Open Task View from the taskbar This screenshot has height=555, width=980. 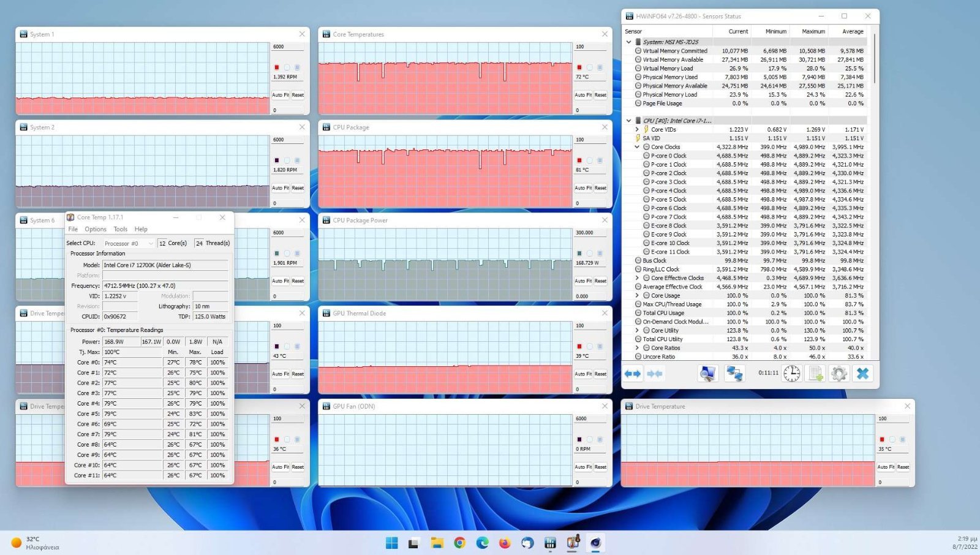point(414,543)
